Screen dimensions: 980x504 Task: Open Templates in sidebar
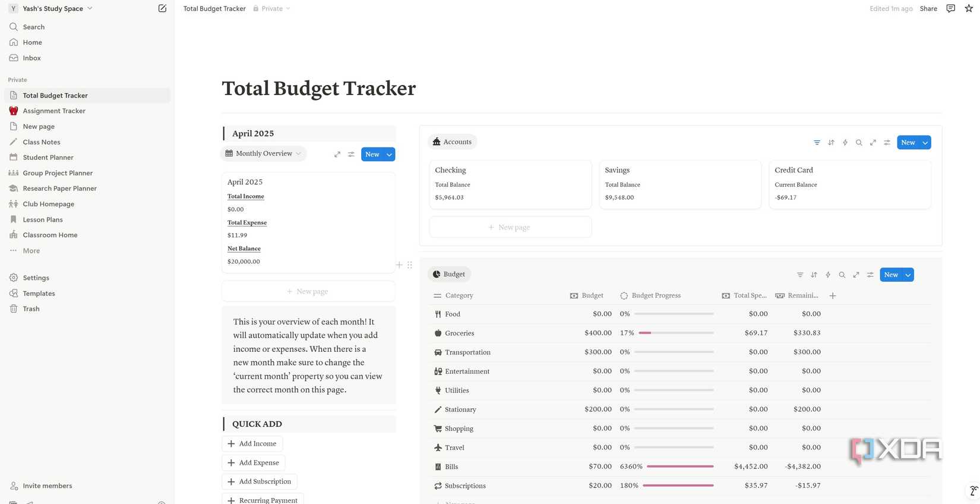pos(87,294)
